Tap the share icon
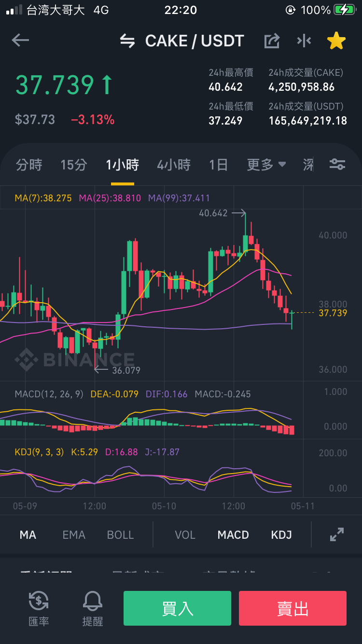 (x=272, y=41)
